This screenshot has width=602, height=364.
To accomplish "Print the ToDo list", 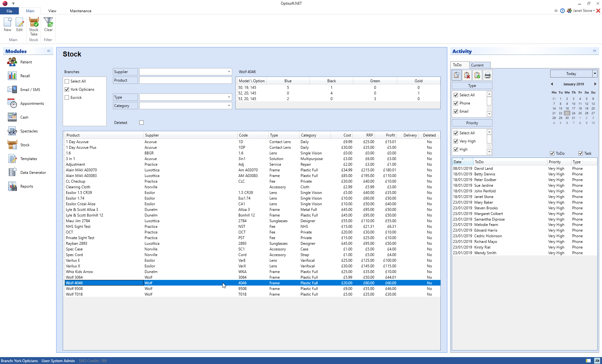I will click(487, 75).
